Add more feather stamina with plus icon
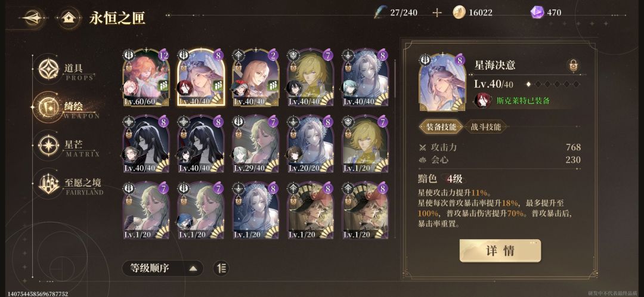644x297 pixels. (x=437, y=13)
